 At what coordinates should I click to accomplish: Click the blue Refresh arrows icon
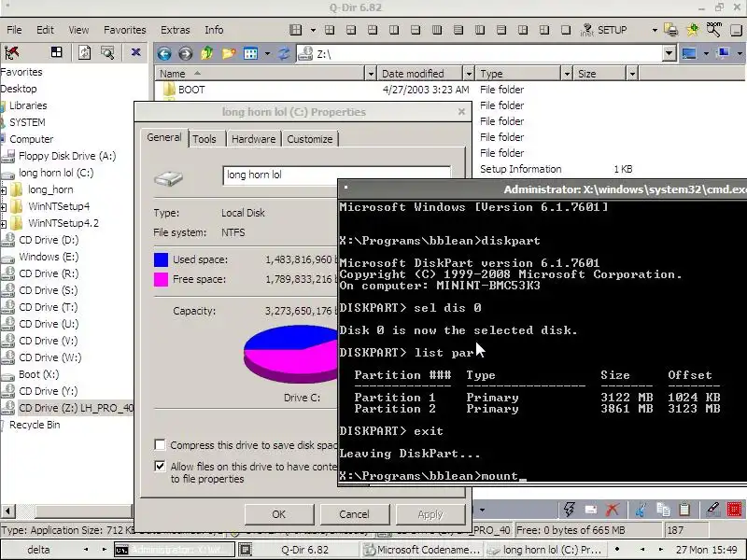pos(284,53)
